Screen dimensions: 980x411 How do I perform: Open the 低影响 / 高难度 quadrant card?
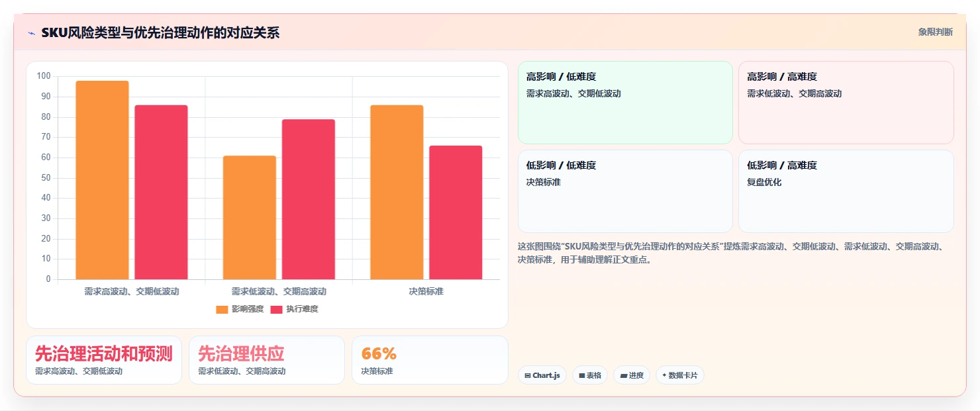tap(846, 191)
